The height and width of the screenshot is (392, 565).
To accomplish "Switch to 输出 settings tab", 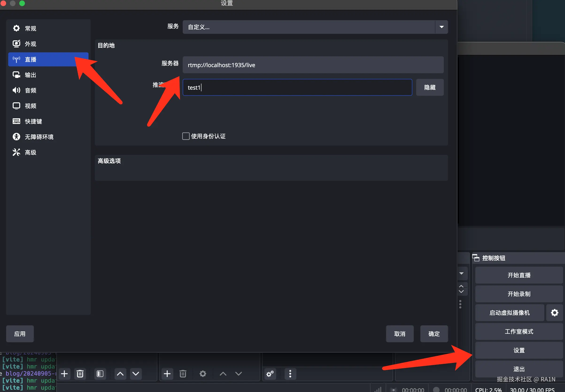I will click(31, 75).
